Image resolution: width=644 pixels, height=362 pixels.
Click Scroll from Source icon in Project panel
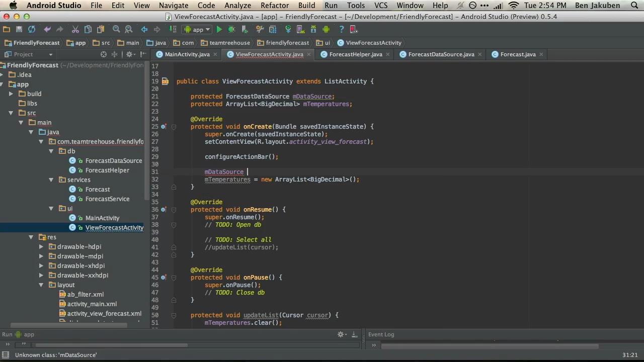[104, 54]
